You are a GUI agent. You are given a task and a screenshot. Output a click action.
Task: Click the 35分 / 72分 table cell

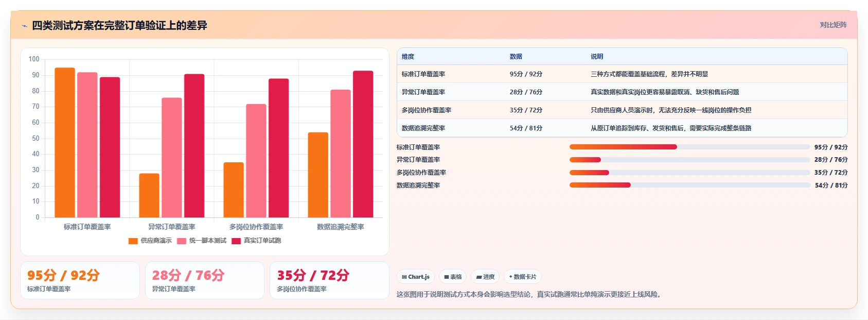pos(526,110)
